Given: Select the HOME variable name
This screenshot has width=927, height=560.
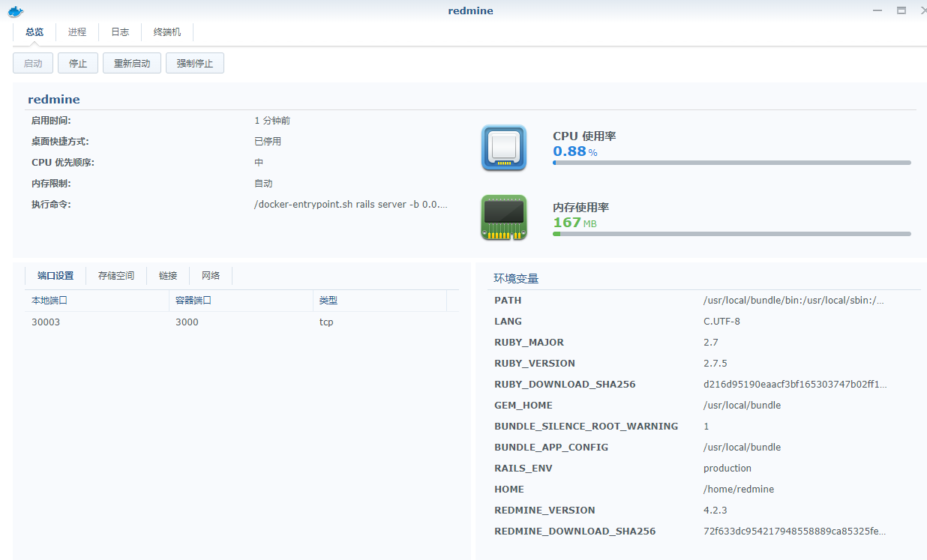Looking at the screenshot, I should (x=509, y=490).
